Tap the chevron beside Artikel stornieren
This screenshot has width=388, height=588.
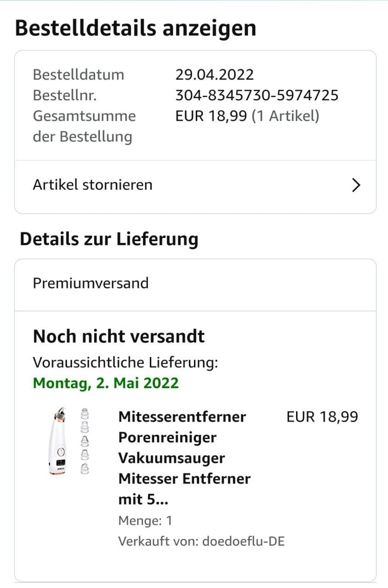coord(355,185)
